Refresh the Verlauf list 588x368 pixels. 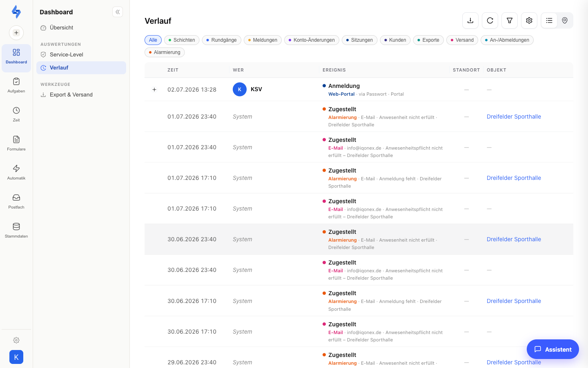click(490, 20)
